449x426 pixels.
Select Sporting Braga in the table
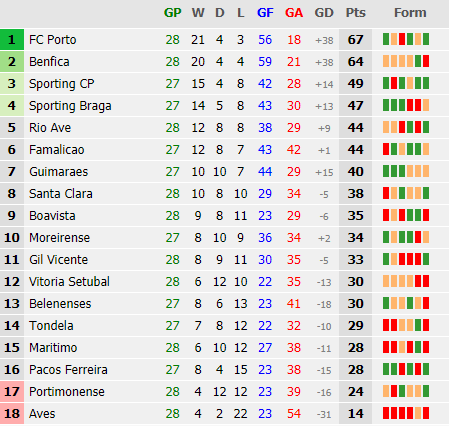pos(70,106)
